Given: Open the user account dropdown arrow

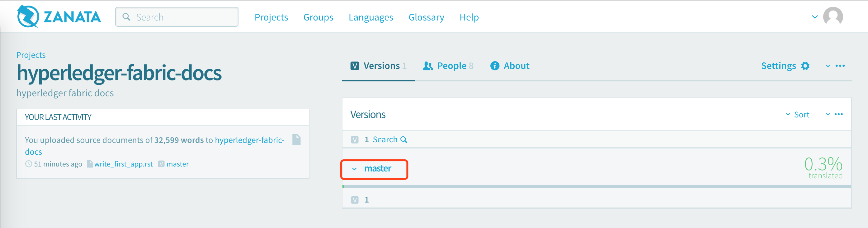Looking at the screenshot, I should tap(814, 17).
